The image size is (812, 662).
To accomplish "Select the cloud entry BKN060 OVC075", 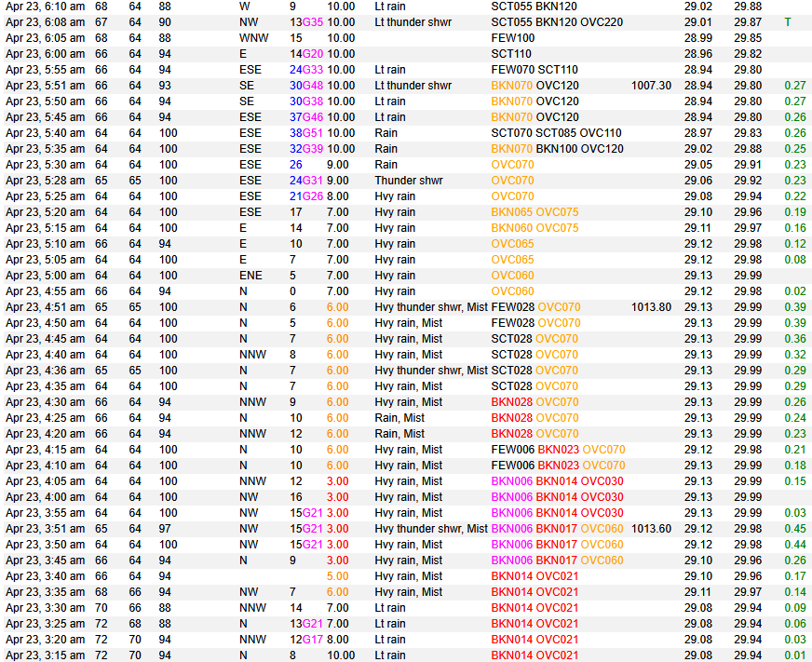I will 535,228.
